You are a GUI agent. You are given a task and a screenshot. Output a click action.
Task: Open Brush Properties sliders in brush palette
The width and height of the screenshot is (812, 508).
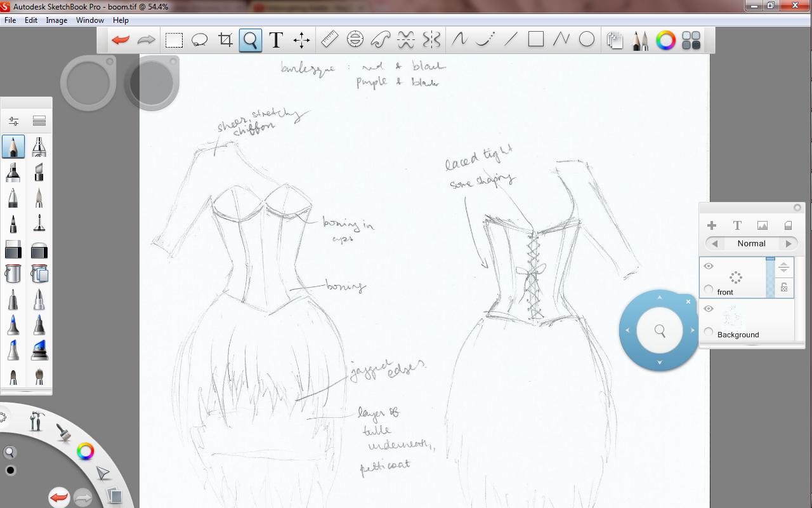tap(13, 121)
